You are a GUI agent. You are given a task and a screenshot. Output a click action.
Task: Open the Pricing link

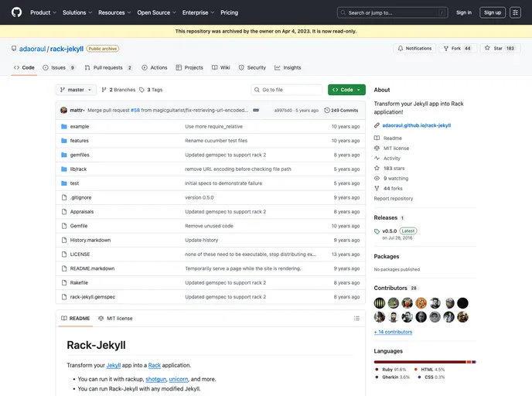coord(230,12)
